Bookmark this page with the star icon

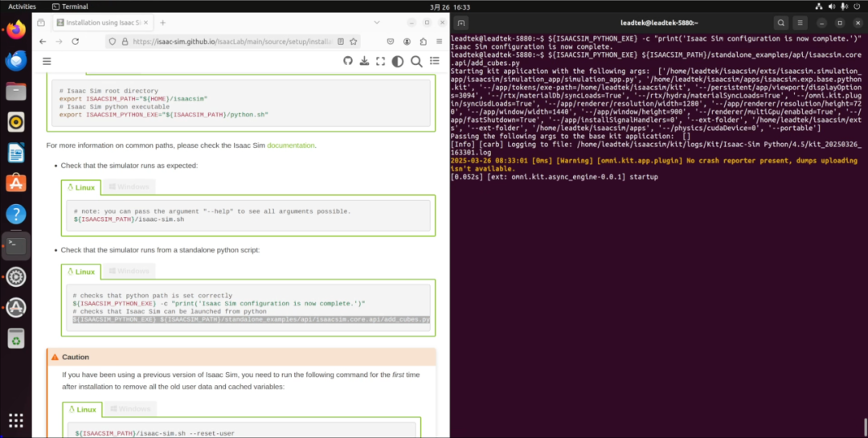(x=353, y=42)
